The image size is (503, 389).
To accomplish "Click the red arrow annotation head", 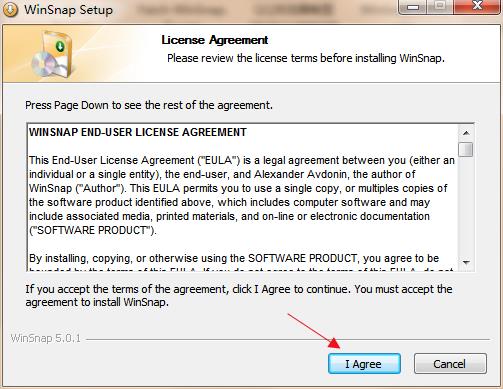I will [x=334, y=343].
